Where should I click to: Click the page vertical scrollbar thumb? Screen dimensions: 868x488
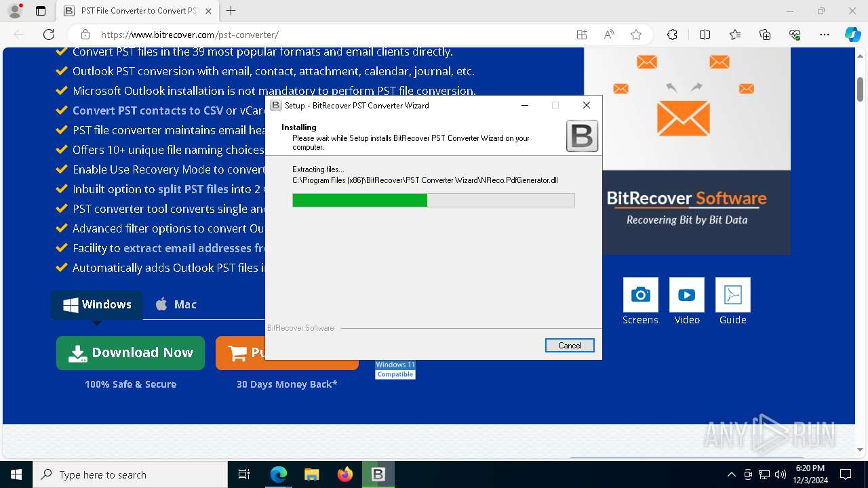(861, 88)
